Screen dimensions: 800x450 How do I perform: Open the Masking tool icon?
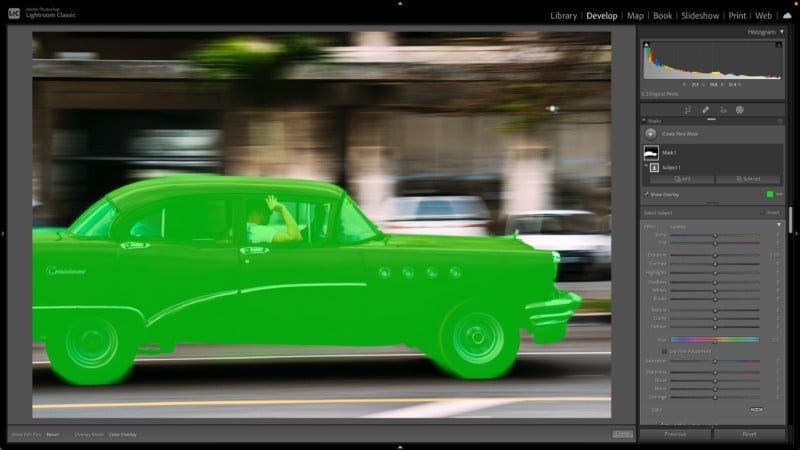740,110
